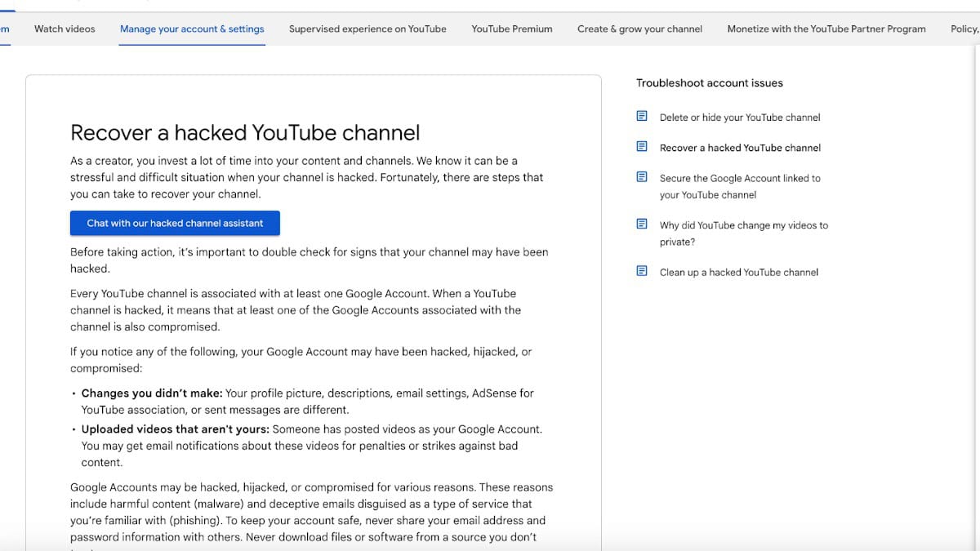This screenshot has height=551, width=980.
Task: Open "Recover a hacked YouTube channel" in sidebar
Action: (741, 148)
